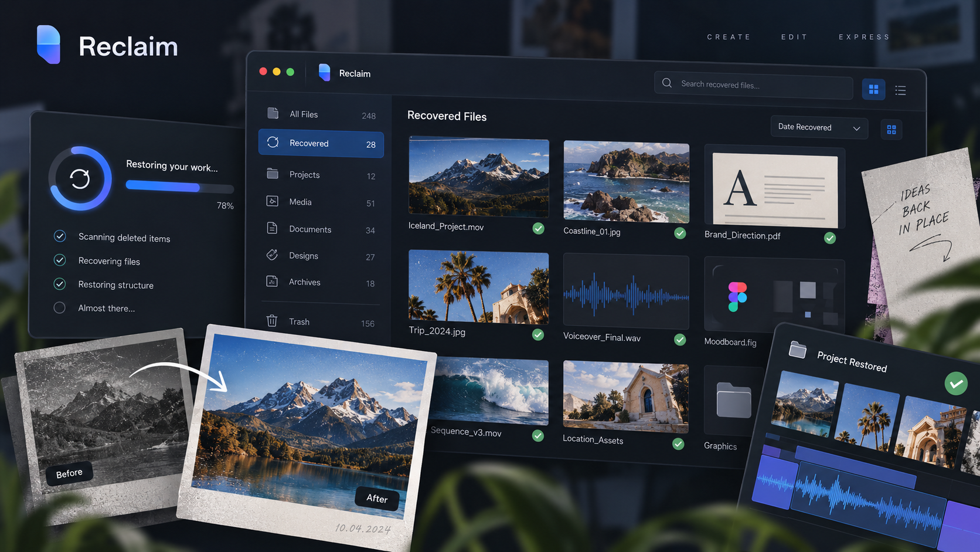The height and width of the screenshot is (552, 980).
Task: Click the Archives icon in sidebar
Action: click(x=272, y=281)
